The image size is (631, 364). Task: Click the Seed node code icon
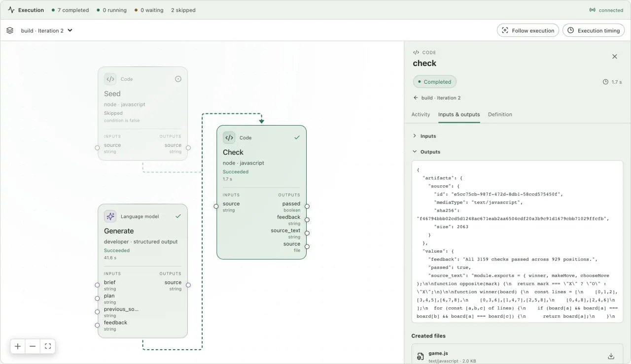pos(110,79)
